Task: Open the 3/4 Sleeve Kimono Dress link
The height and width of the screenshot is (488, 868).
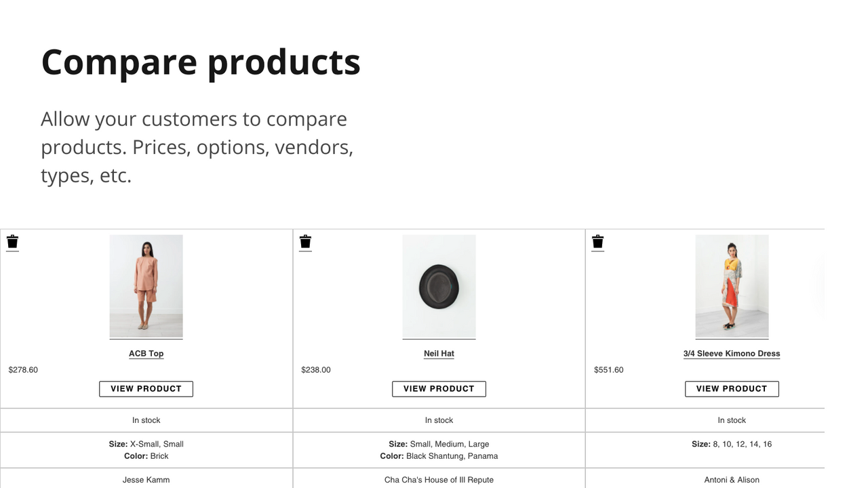Action: (732, 353)
